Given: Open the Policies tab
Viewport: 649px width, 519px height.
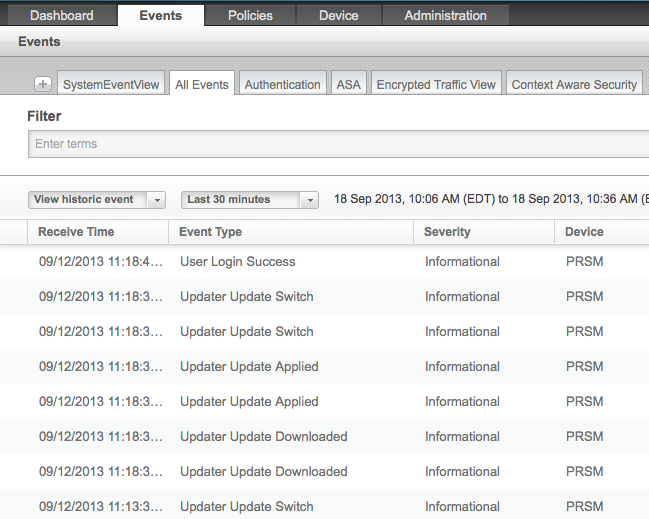Looking at the screenshot, I should [250, 16].
